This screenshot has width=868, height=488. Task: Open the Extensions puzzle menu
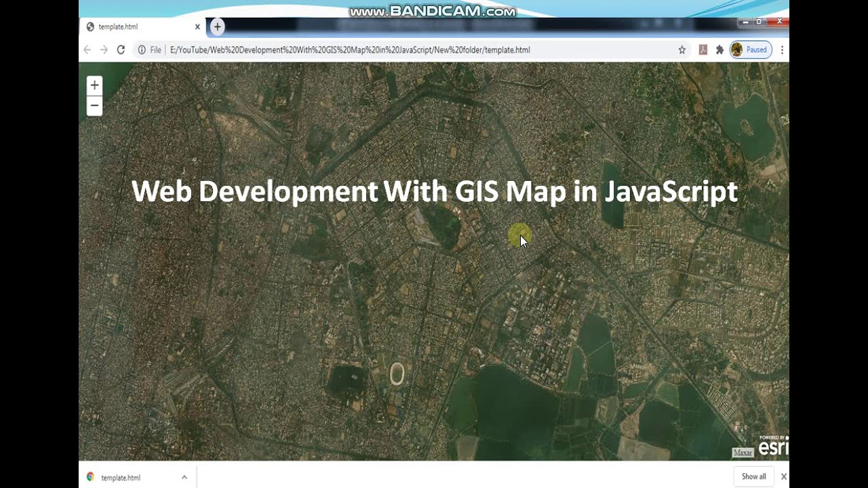(x=719, y=49)
